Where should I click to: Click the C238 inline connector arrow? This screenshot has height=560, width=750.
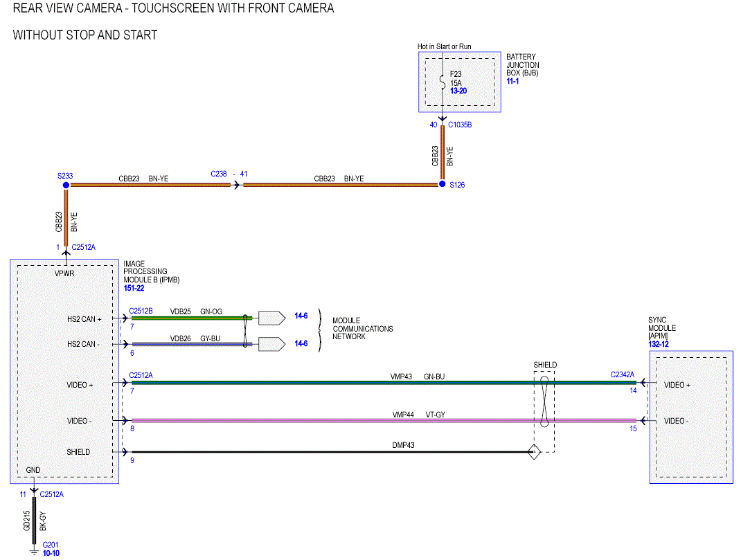(x=236, y=185)
